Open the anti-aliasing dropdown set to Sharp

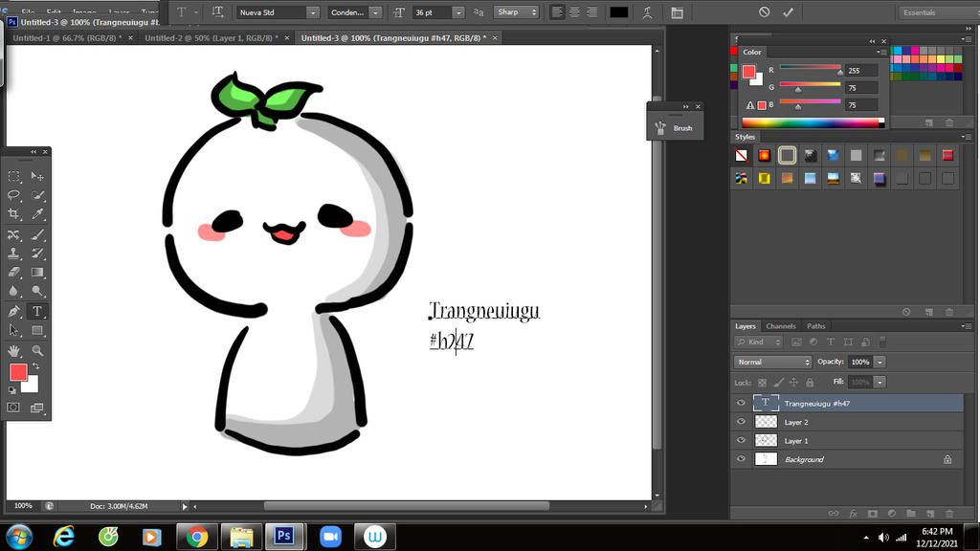point(516,12)
